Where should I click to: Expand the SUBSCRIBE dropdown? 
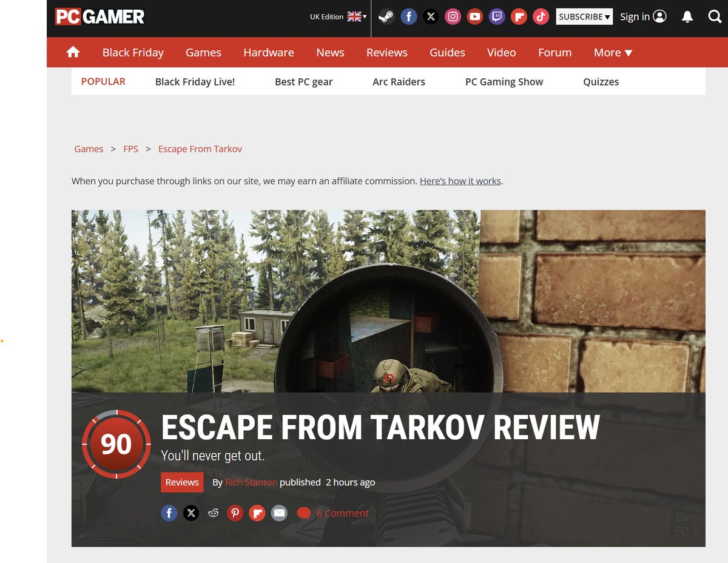coord(584,17)
